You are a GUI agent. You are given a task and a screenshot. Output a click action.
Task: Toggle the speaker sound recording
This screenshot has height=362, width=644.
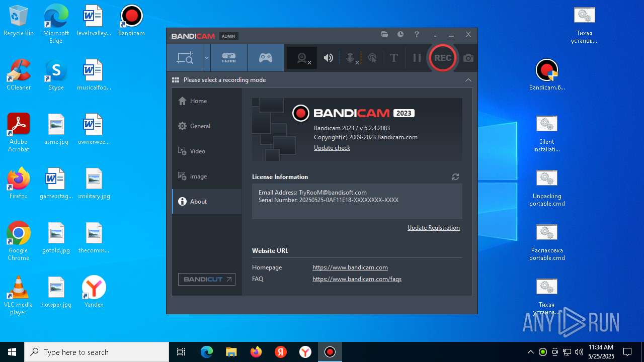pos(329,58)
